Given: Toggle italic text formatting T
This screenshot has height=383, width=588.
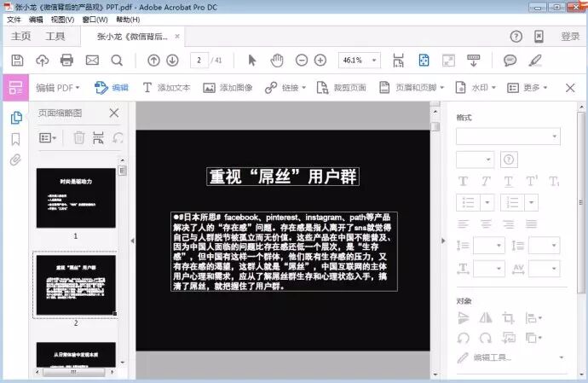Looking at the screenshot, I should click(486, 182).
